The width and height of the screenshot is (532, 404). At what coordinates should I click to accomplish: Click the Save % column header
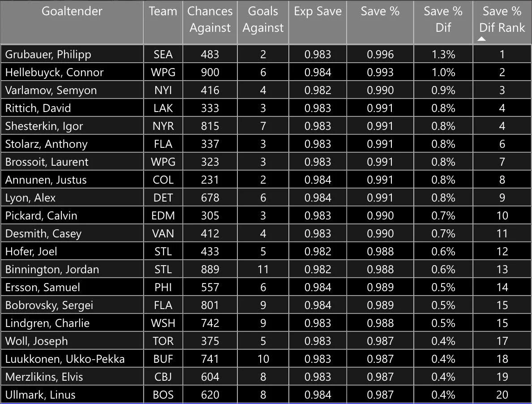click(380, 12)
